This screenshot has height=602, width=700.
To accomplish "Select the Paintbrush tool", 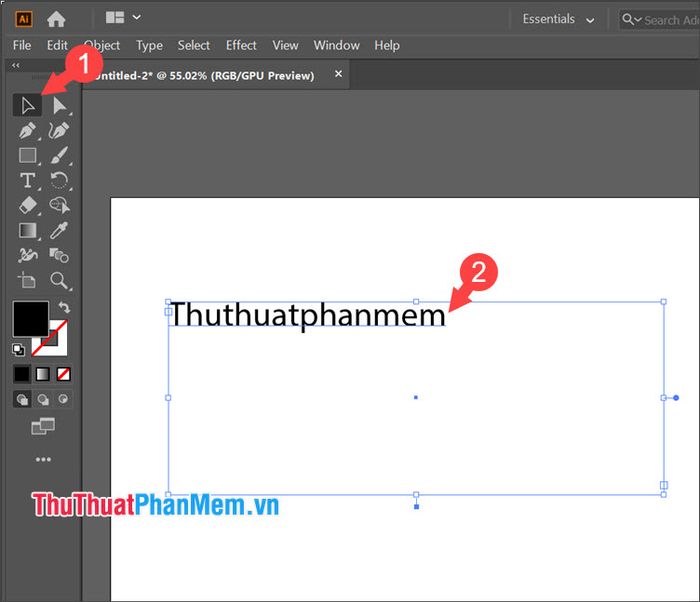I will click(x=59, y=156).
